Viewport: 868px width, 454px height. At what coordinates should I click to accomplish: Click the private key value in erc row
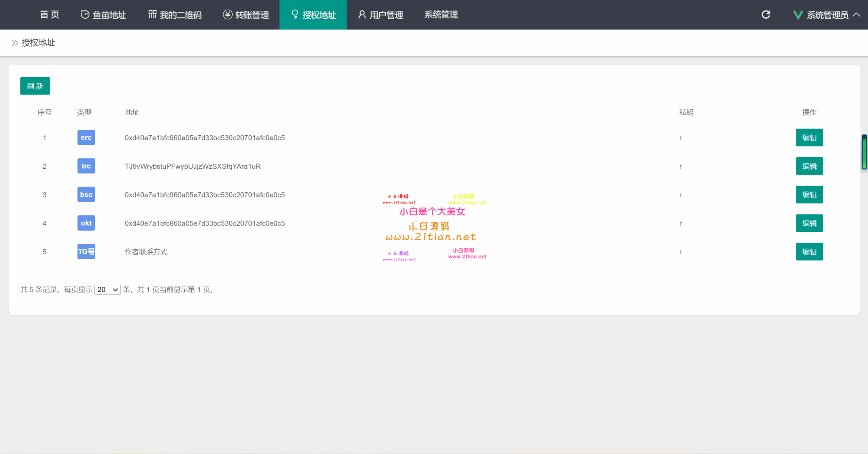click(x=680, y=138)
